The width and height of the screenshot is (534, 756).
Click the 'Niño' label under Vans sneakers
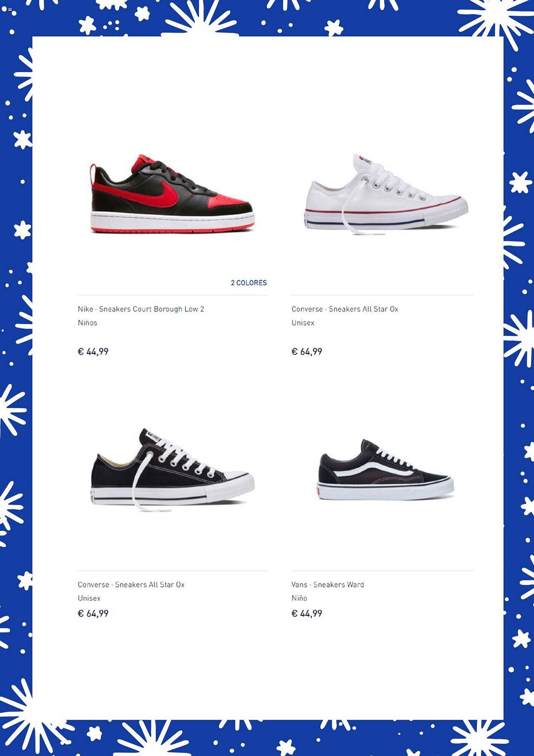[299, 598]
